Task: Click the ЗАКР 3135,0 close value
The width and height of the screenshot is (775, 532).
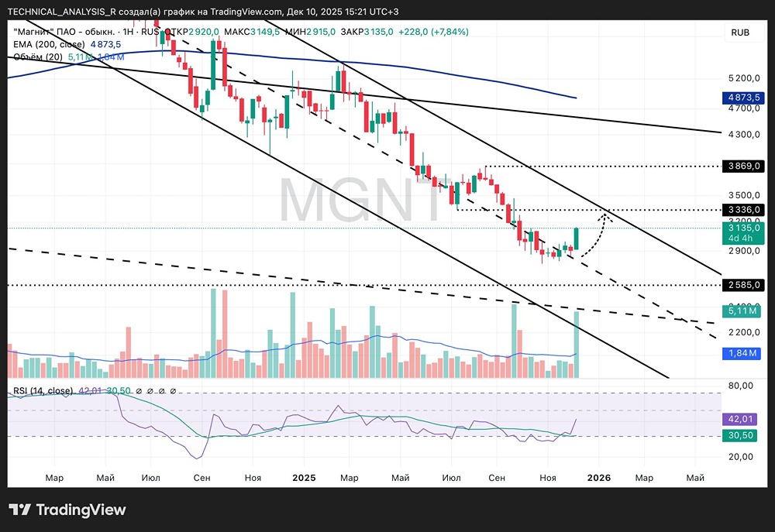Action: 367,32
